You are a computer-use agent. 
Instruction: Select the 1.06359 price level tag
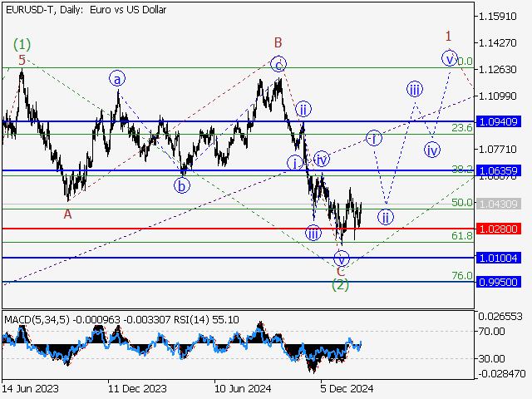tap(499, 170)
